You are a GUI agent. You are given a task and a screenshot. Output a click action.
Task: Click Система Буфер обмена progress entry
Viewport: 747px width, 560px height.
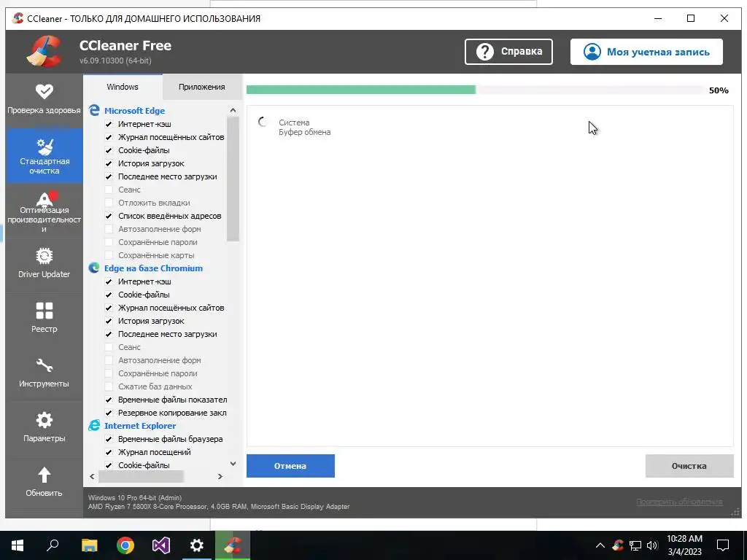click(x=304, y=127)
